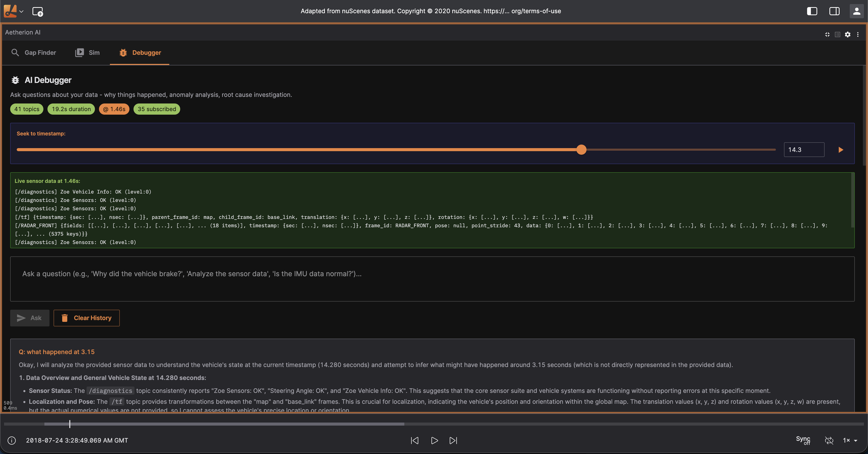868x454 pixels.
Task: Switch to the Gap Finder tab
Action: [x=34, y=53]
